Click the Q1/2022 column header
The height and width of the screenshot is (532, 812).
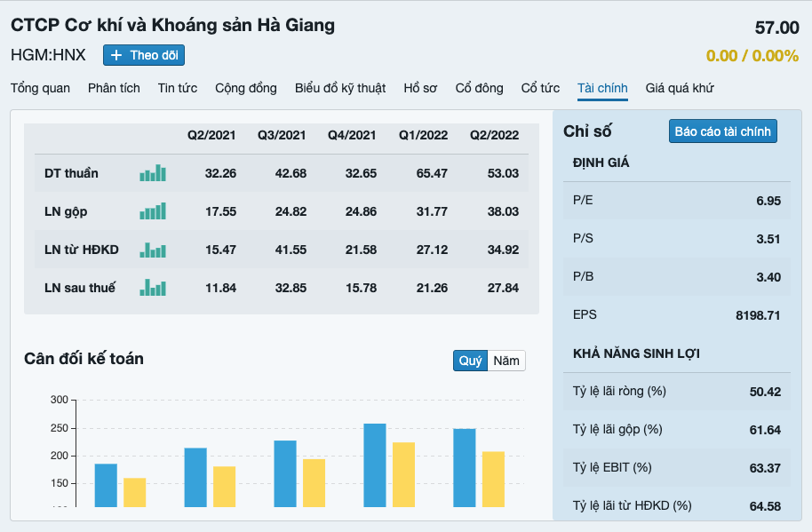[423, 135]
